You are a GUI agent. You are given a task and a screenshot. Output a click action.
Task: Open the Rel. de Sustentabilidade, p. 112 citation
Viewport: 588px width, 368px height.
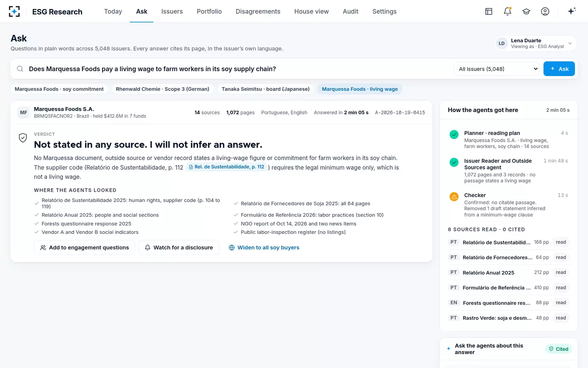[227, 167]
